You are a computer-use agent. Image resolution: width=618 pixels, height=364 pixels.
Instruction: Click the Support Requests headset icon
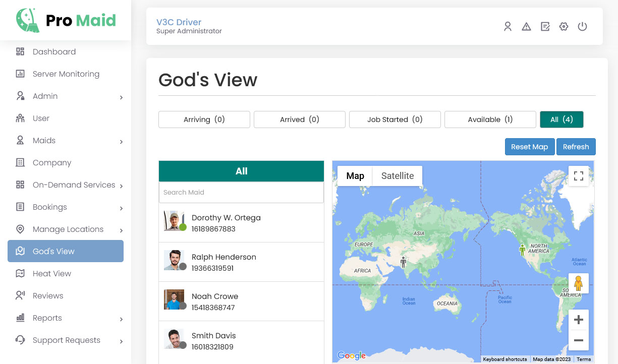click(20, 340)
